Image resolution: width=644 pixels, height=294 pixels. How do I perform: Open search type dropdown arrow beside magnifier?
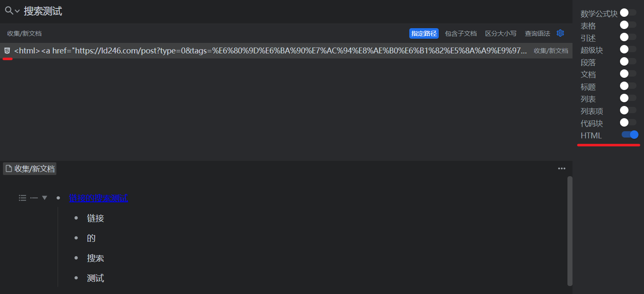pos(17,11)
